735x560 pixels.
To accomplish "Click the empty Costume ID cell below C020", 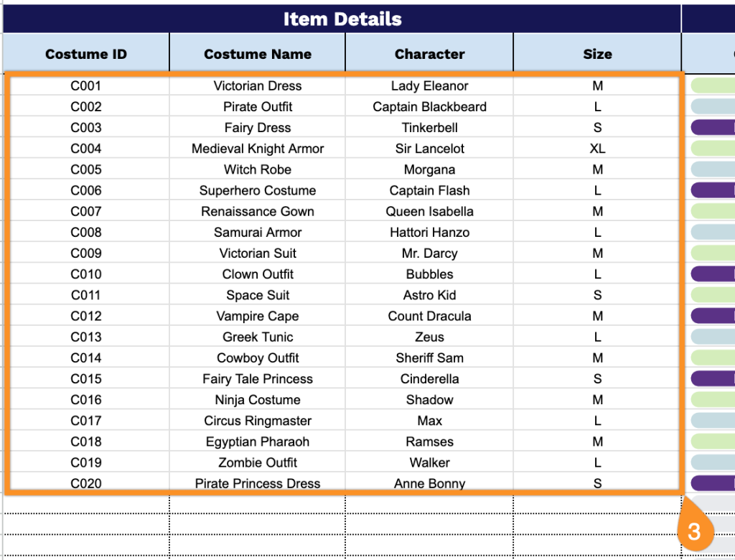I will [86, 504].
